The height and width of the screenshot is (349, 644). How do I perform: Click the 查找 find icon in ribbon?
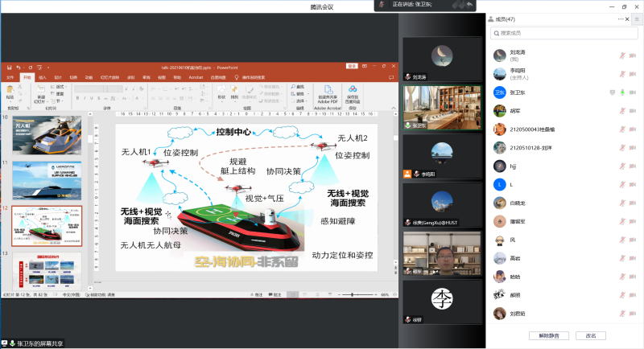point(295,86)
